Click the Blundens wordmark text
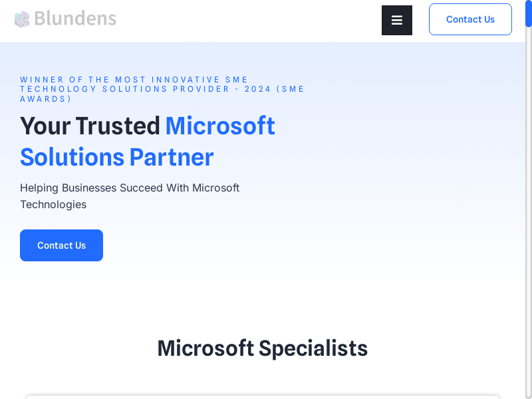The width and height of the screenshot is (532, 399). (x=75, y=19)
